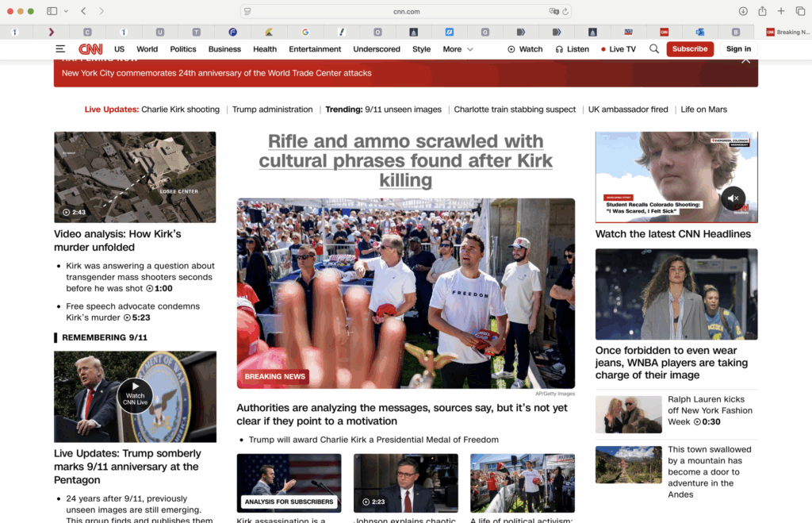Open the Free speech advocate condemns link

tap(133, 312)
